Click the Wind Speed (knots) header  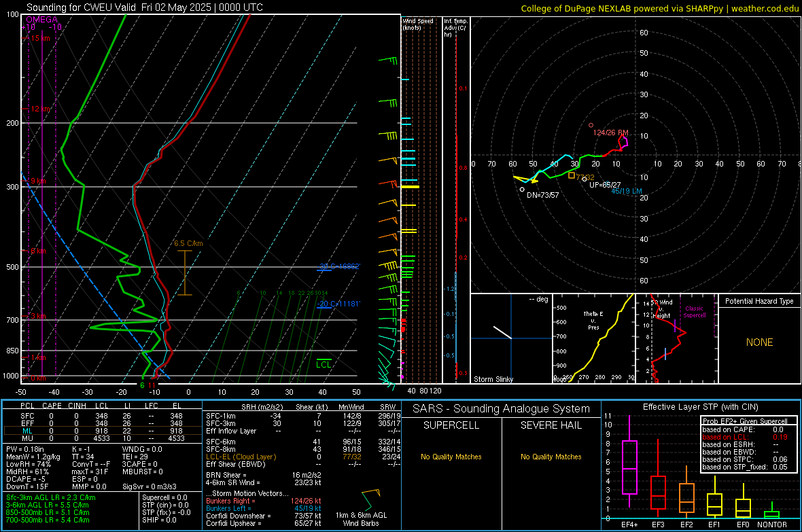point(418,24)
